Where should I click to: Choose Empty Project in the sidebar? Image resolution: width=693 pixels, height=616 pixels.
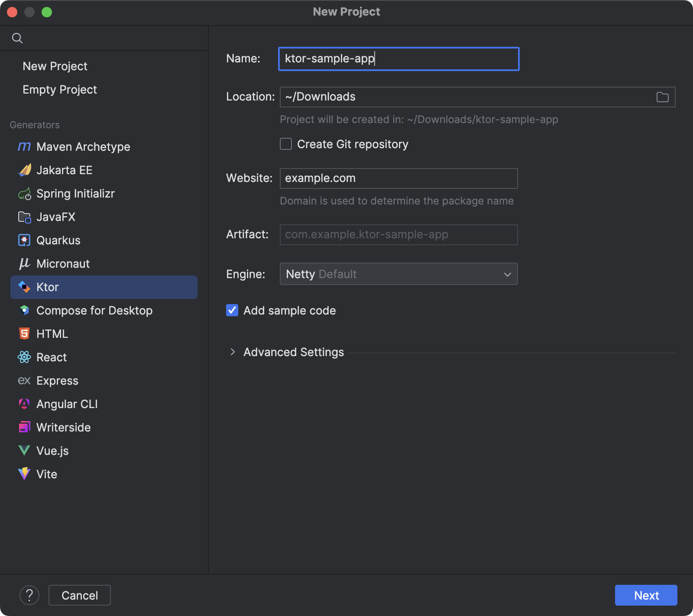(60, 90)
